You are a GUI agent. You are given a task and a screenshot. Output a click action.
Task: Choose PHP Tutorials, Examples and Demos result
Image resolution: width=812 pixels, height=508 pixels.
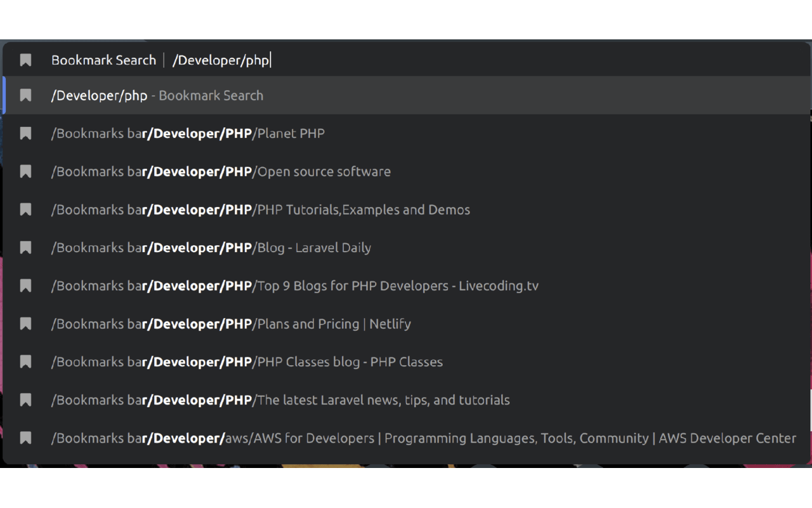pos(260,210)
